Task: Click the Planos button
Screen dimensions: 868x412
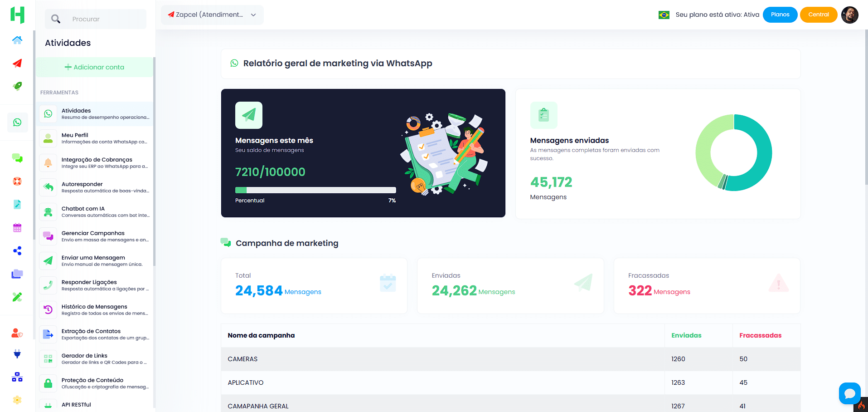Action: (x=780, y=15)
